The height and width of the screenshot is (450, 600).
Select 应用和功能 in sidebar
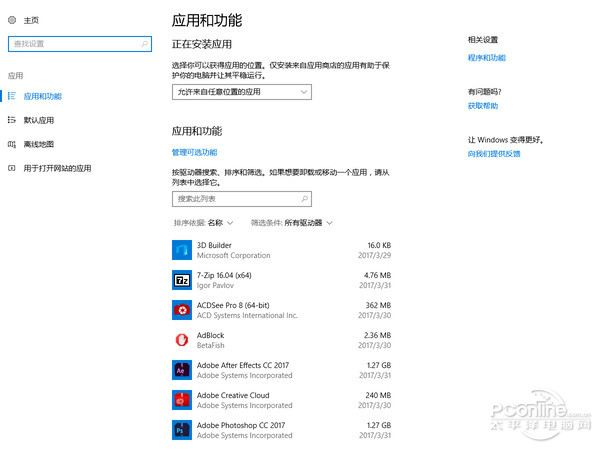(x=42, y=96)
